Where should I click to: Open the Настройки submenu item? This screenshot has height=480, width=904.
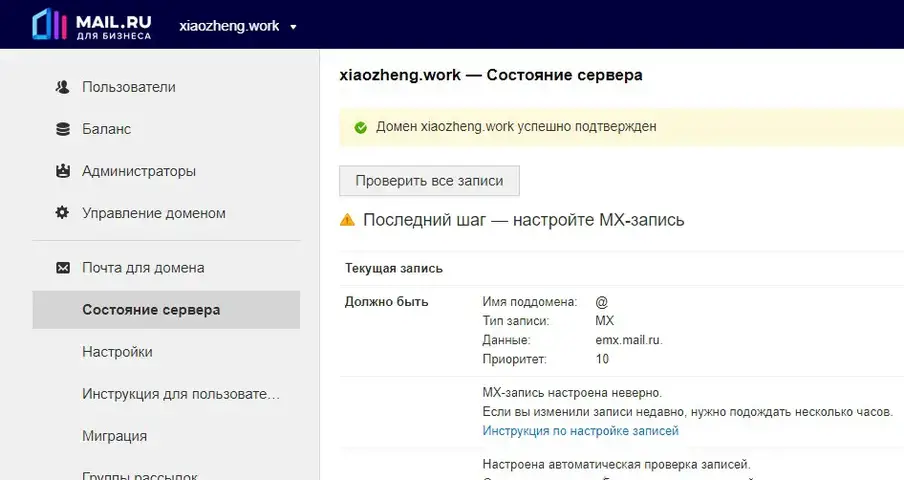click(117, 352)
